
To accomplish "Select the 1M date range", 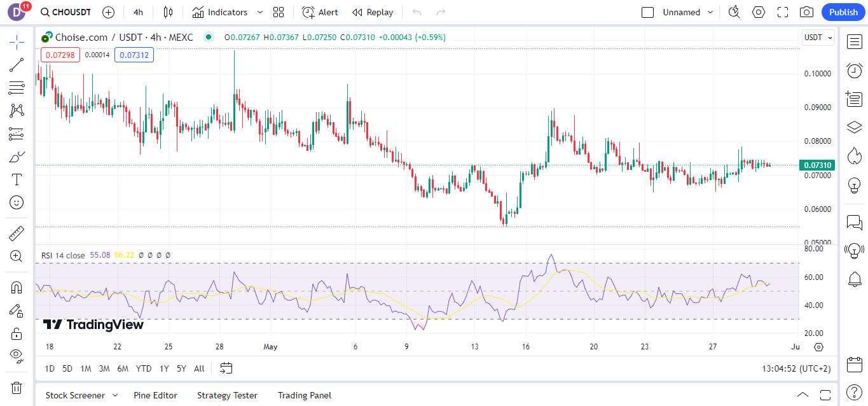I will pyautogui.click(x=86, y=368).
